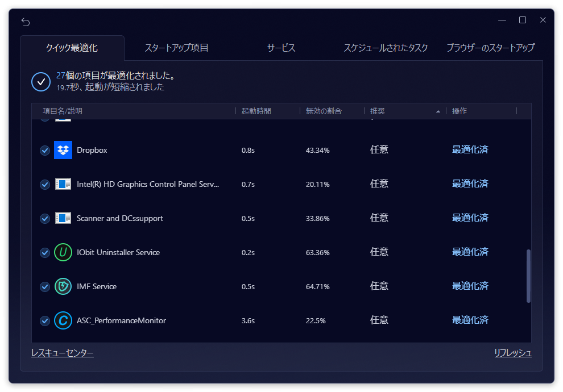Click the back arrow icon
Viewport: 563px width, 392px height.
[26, 22]
